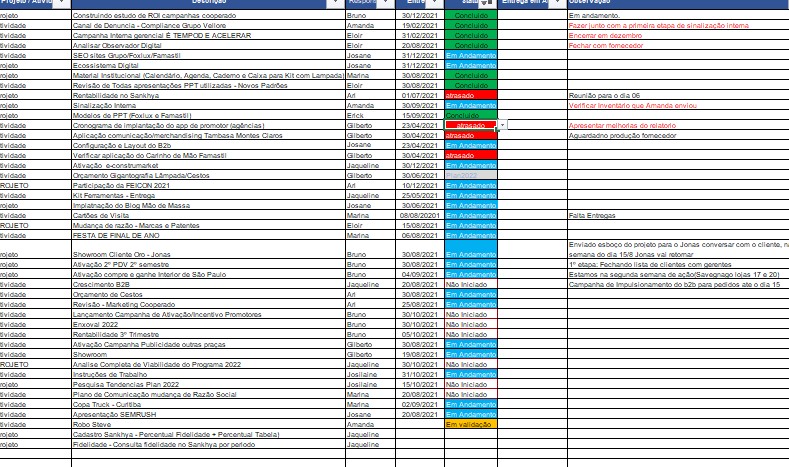Click 'Cronograma de implantação do app' cell
This screenshot has width=789, height=467.
coord(208,125)
